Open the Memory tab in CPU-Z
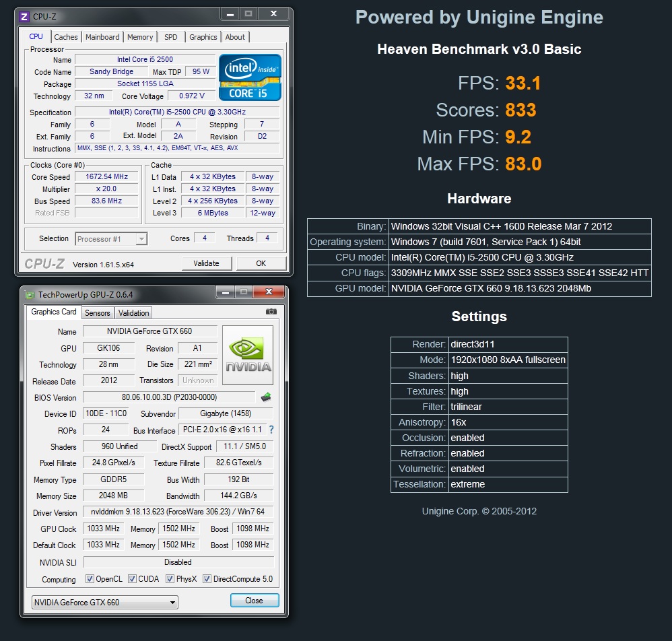 click(x=139, y=37)
